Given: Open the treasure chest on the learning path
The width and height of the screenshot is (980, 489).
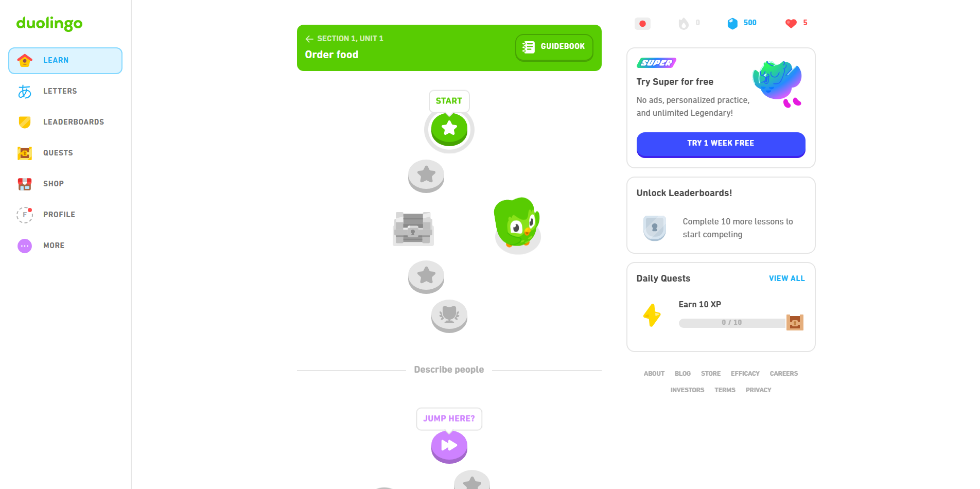Looking at the screenshot, I should pyautogui.click(x=413, y=229).
